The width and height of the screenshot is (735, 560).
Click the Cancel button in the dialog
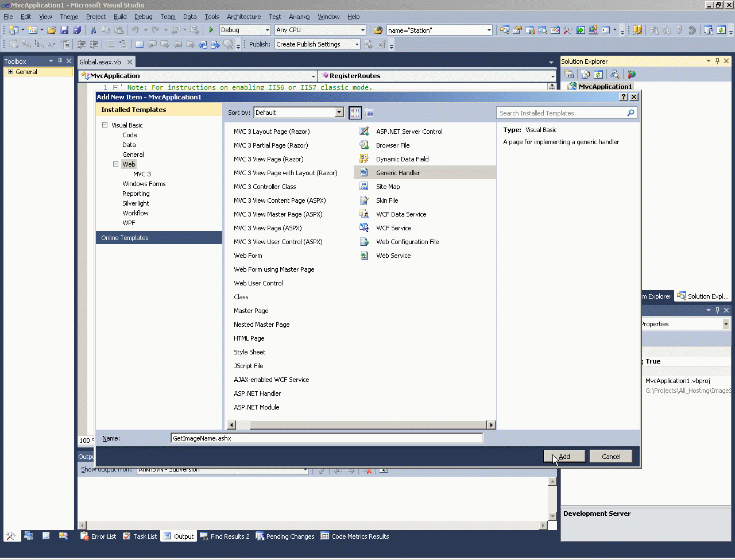pyautogui.click(x=611, y=457)
